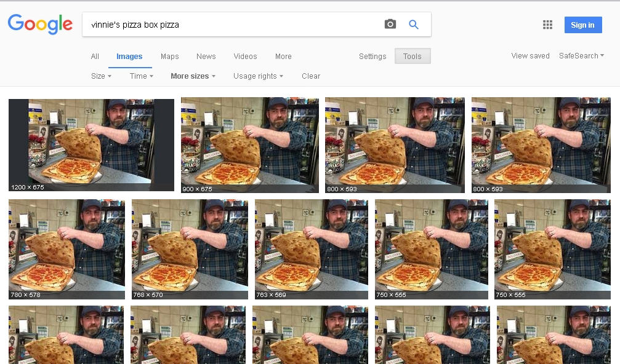This screenshot has width=620, height=364.
Task: Open the 768 × 570 image result
Action: coord(190,249)
